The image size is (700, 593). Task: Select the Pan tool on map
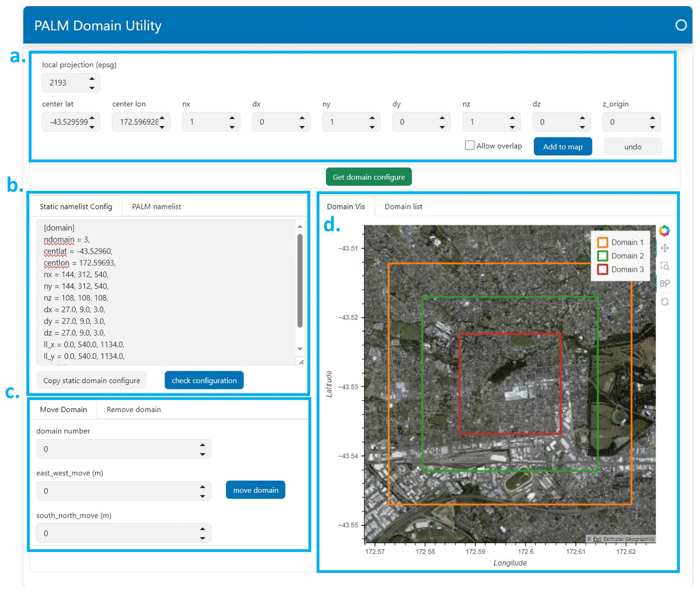tap(664, 248)
